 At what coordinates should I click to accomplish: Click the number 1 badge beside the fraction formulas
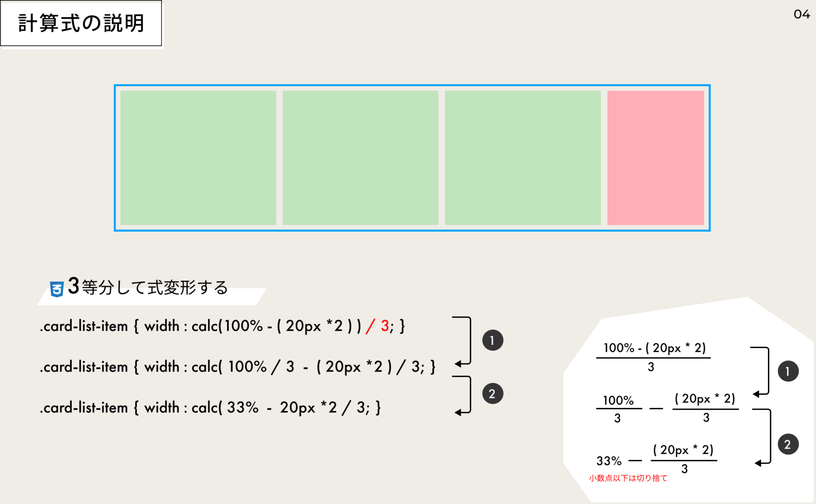(788, 371)
